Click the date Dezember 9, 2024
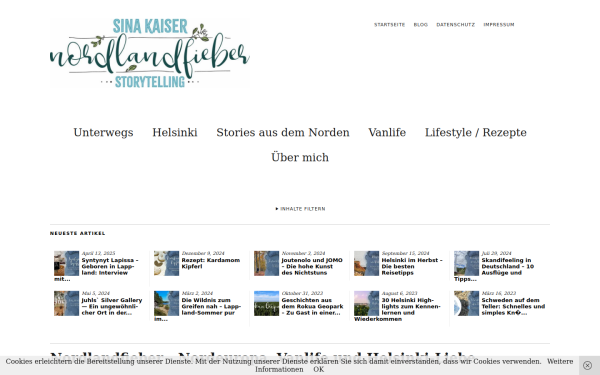 coord(203,253)
